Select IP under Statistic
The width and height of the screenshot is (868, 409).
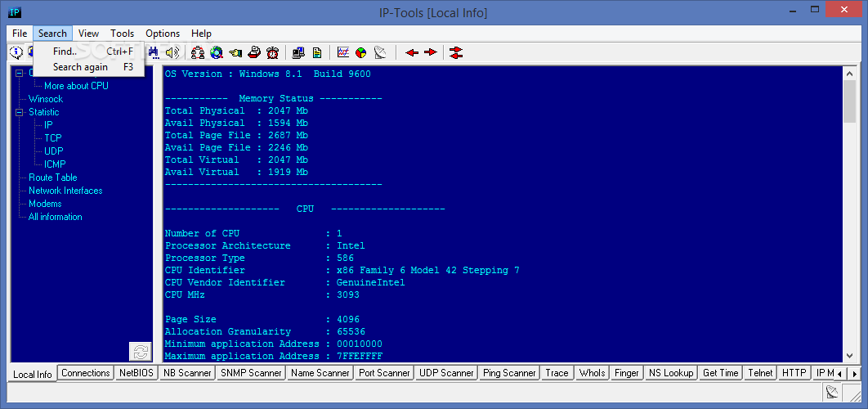pos(49,124)
